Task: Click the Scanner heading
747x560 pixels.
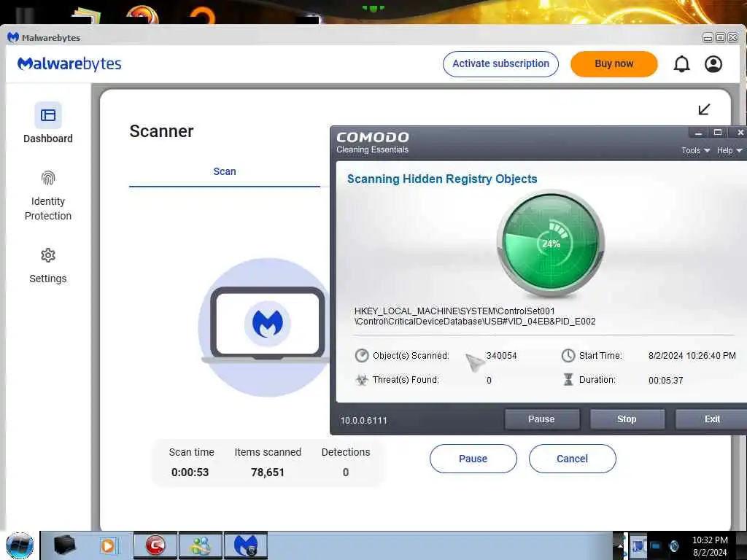Action: pyautogui.click(x=161, y=131)
